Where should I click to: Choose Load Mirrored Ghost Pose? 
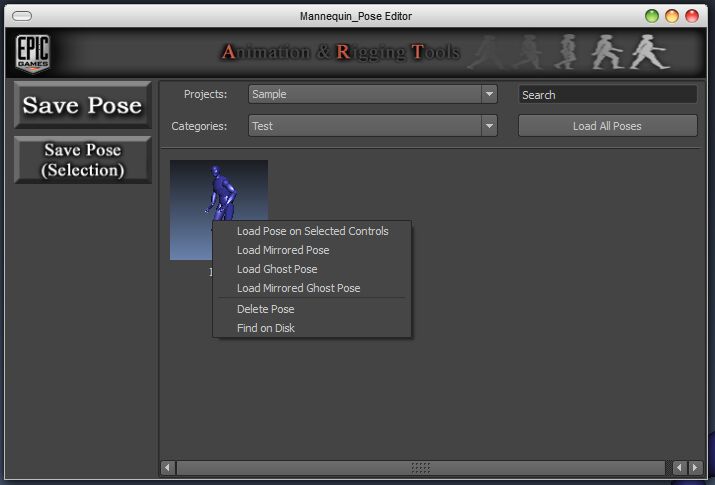(312, 288)
